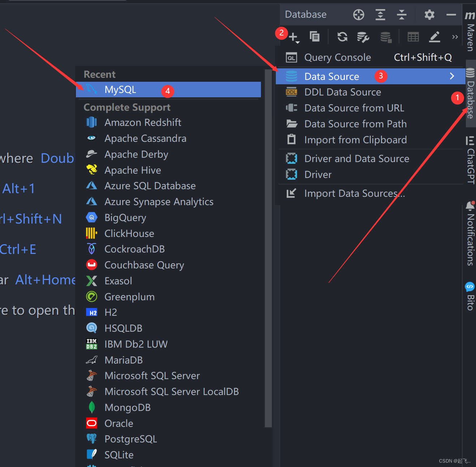Select the standalone Driver menu item
476x467 pixels.
tap(370, 175)
